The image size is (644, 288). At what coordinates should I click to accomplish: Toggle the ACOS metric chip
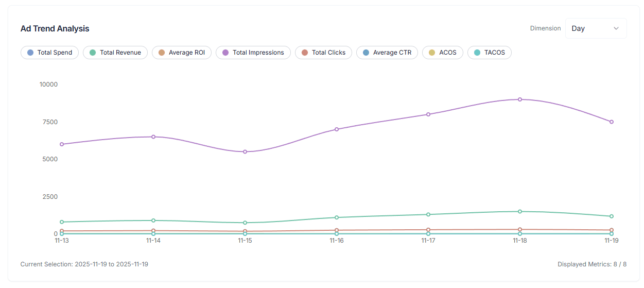click(443, 53)
